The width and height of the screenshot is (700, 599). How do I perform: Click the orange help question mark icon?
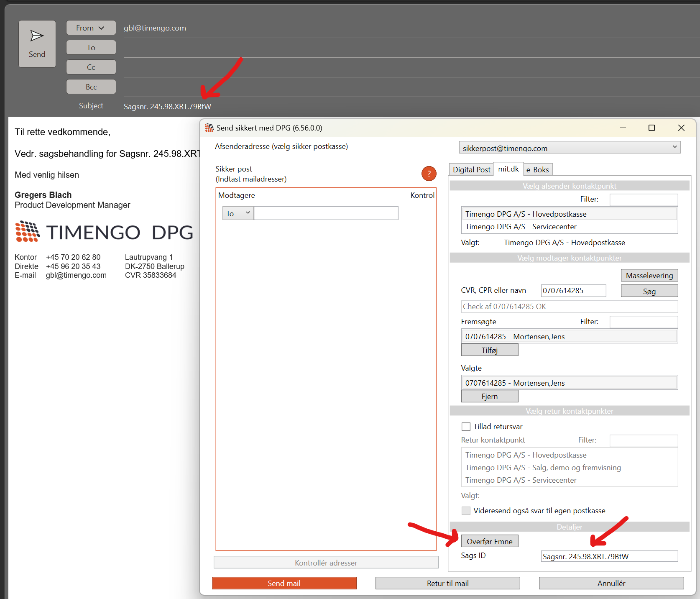point(429,174)
